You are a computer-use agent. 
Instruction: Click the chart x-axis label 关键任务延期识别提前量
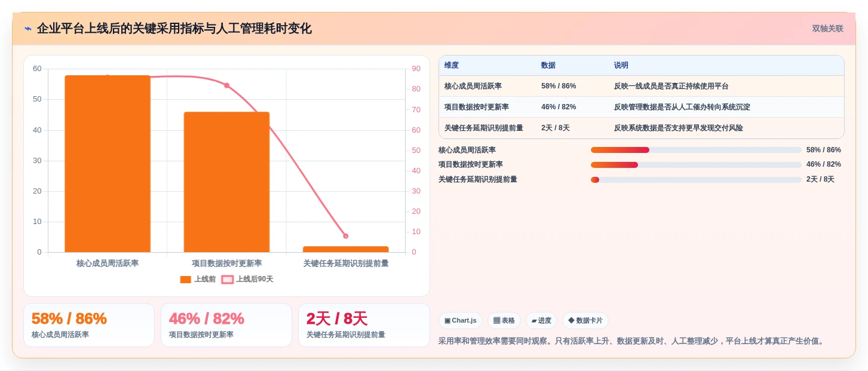pos(345,263)
